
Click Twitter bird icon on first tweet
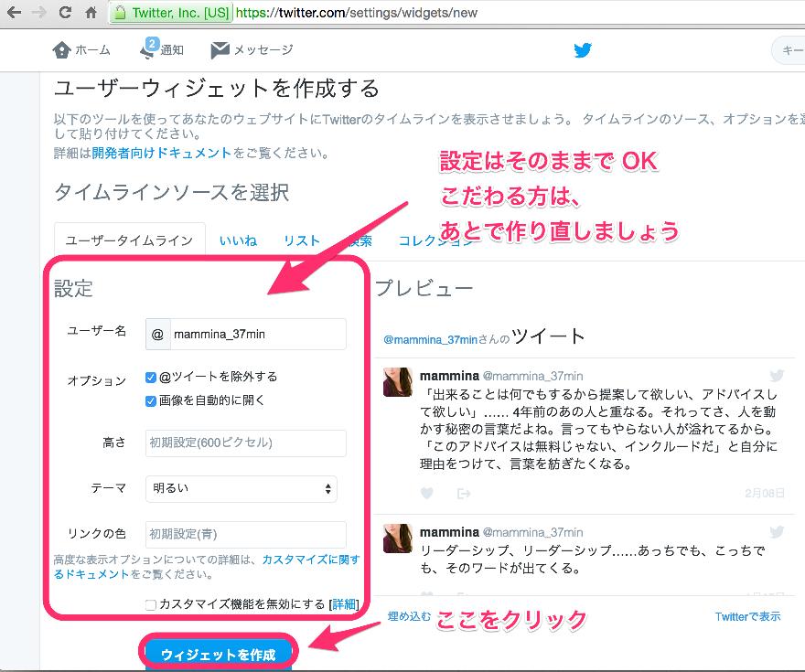pyautogui.click(x=777, y=376)
